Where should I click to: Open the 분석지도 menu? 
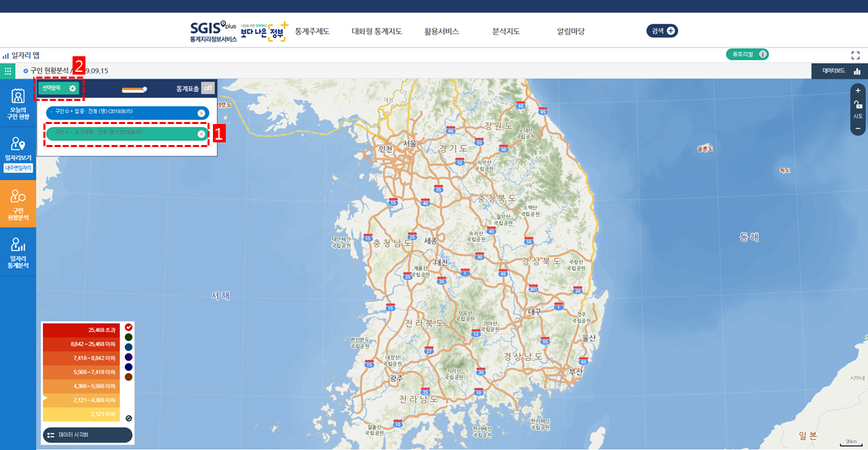(506, 31)
